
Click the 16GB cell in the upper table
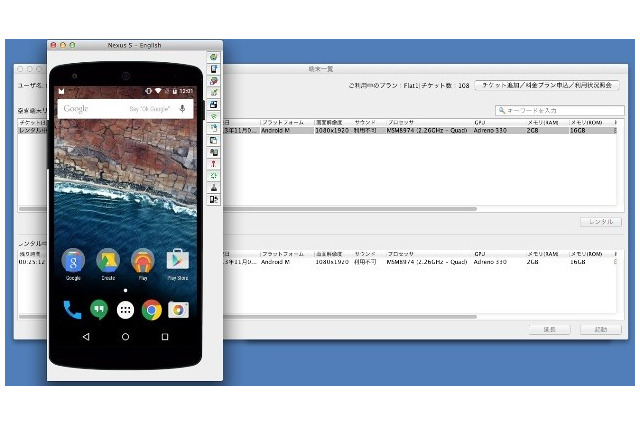[x=578, y=131]
